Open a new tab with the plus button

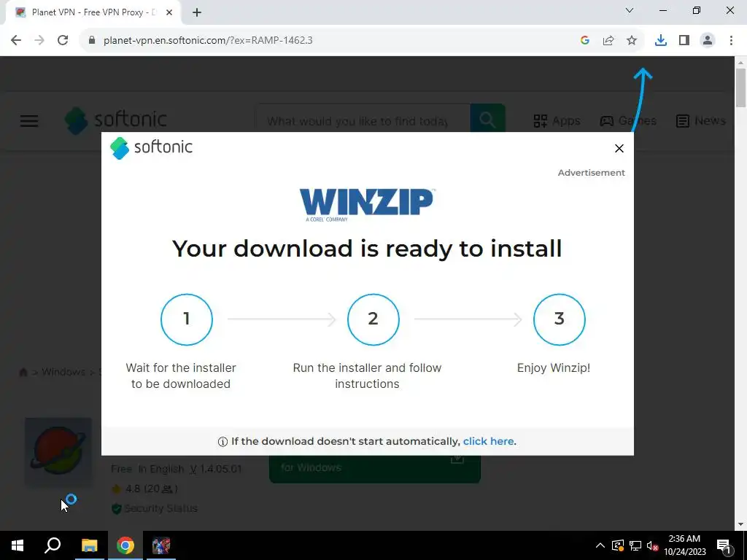(197, 13)
